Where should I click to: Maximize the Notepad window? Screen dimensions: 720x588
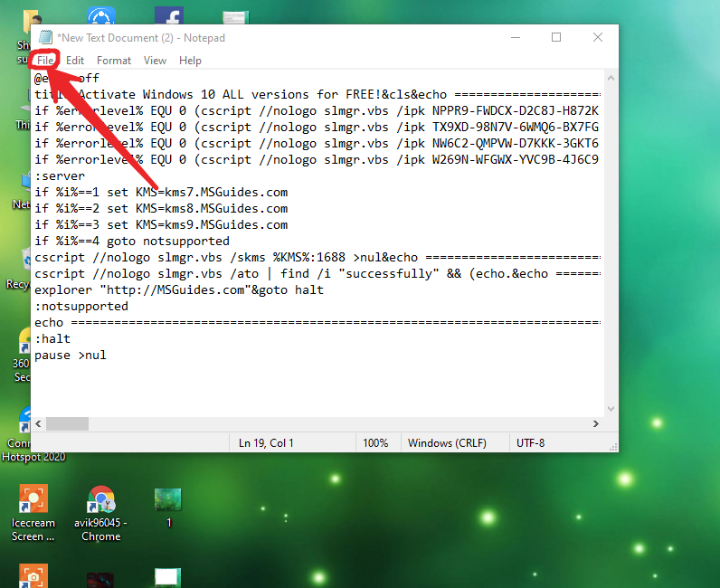pyautogui.click(x=556, y=37)
